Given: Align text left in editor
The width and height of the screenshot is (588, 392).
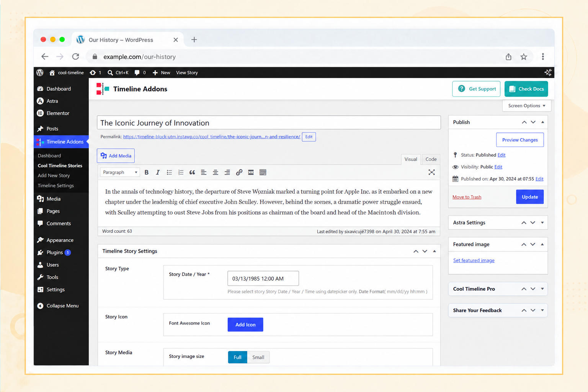Looking at the screenshot, I should [x=204, y=172].
